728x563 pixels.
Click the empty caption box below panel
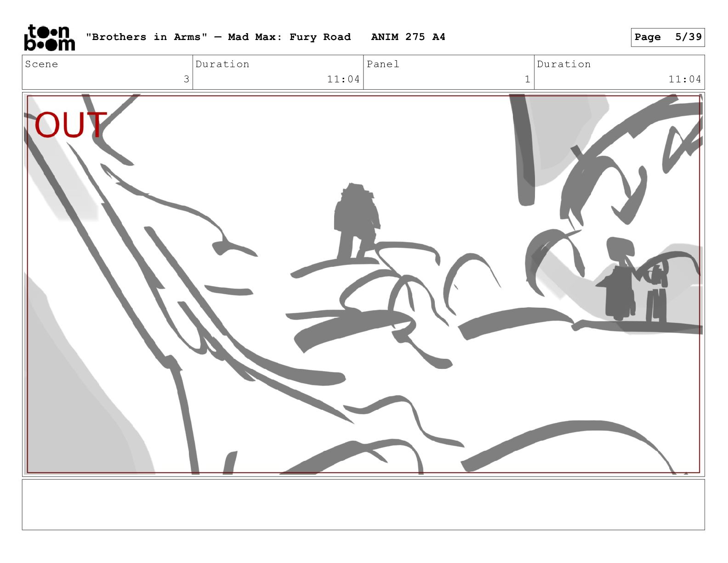tap(363, 505)
